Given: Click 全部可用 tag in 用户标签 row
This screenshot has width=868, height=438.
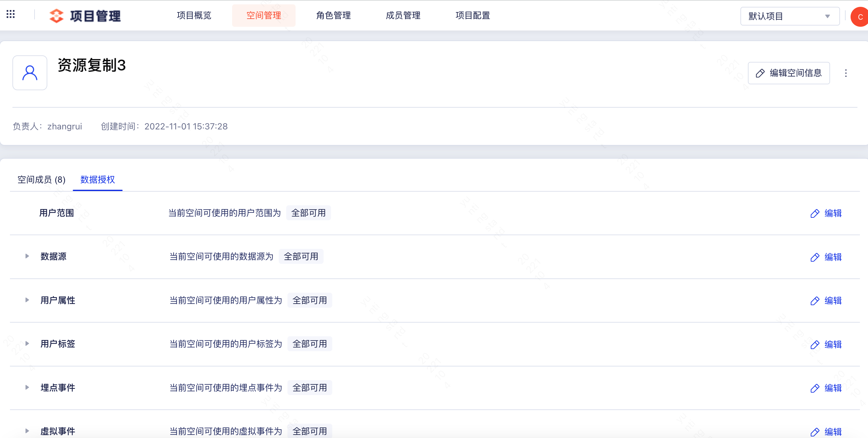Looking at the screenshot, I should 310,344.
